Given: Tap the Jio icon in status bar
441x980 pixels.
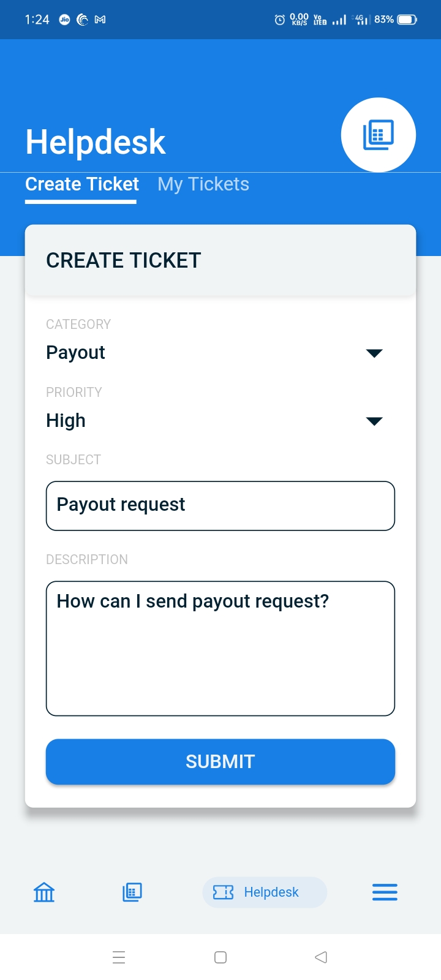Looking at the screenshot, I should pos(64,20).
